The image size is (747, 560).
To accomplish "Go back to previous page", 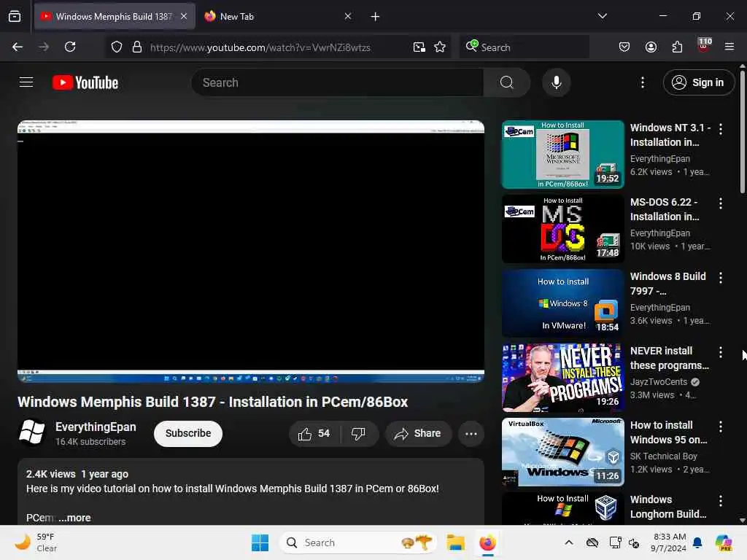I will click(x=18, y=47).
